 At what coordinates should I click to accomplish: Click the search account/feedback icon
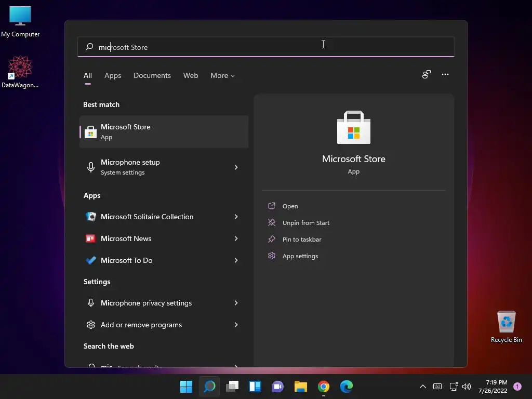point(426,74)
